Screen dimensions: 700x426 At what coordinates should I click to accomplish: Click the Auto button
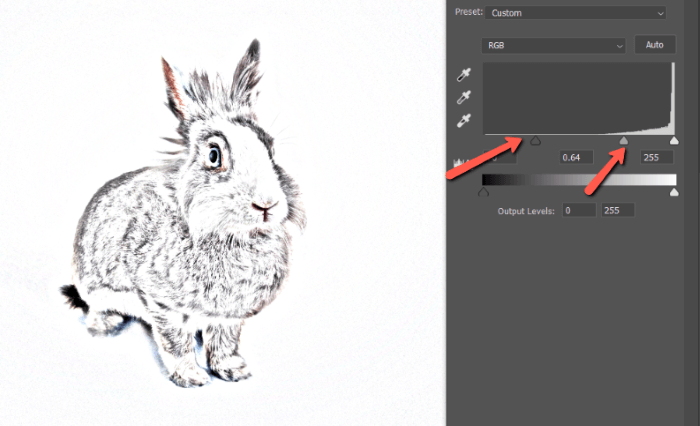655,45
